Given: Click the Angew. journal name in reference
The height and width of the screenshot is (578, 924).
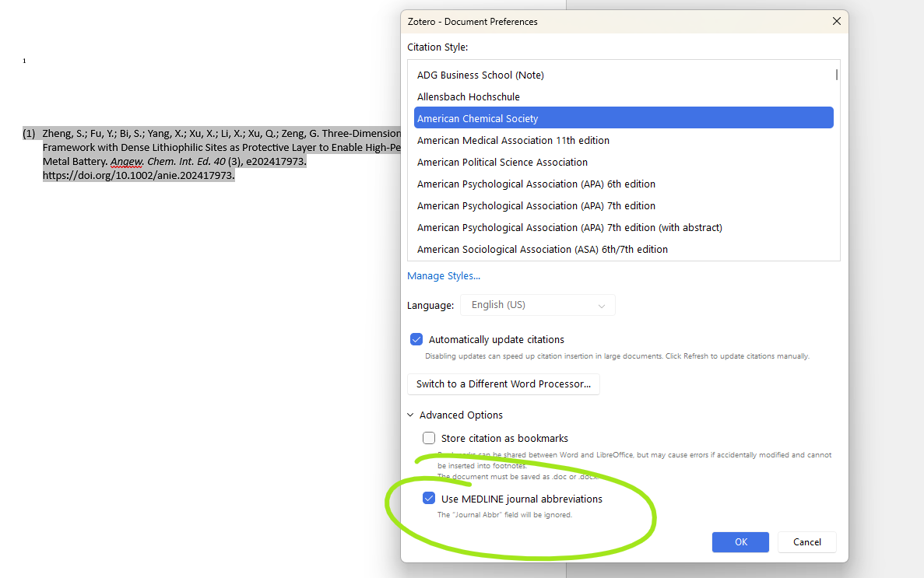Looking at the screenshot, I should (128, 162).
